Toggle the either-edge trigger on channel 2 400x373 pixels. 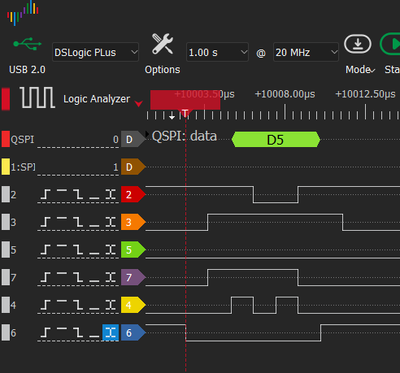(110, 194)
